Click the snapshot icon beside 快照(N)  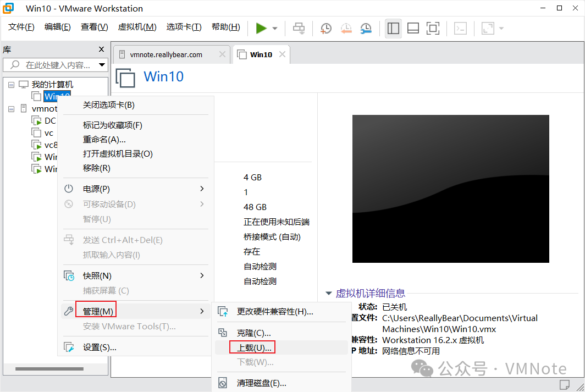[69, 275]
